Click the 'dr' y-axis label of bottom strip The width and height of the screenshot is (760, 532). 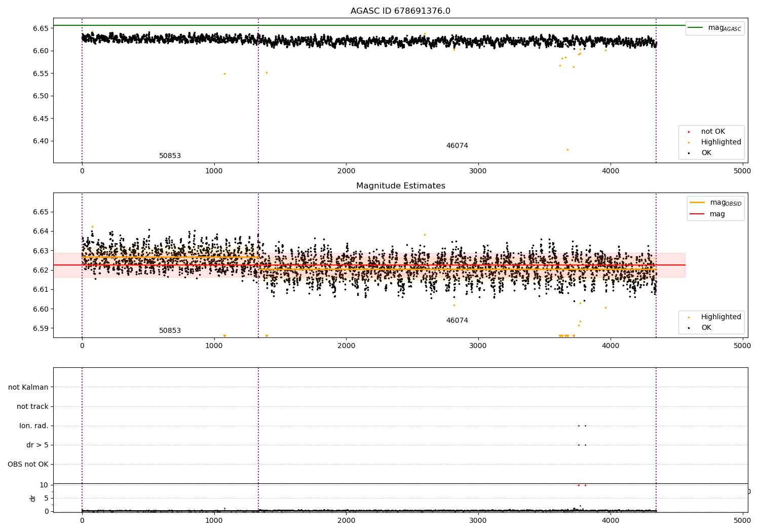pos(33,498)
